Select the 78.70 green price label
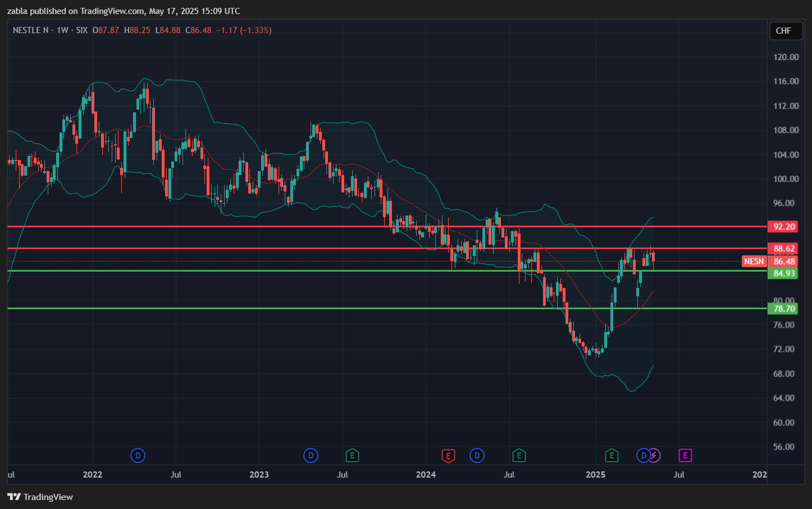Viewport: 812px width, 509px height. point(784,309)
